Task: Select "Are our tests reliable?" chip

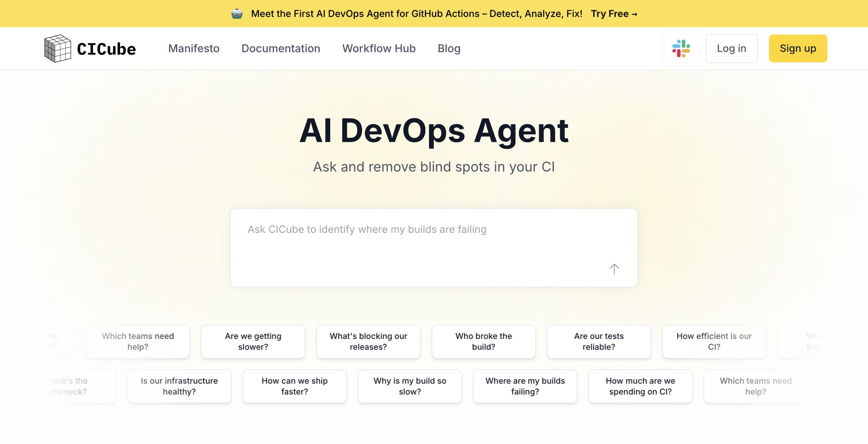Action: [599, 342]
